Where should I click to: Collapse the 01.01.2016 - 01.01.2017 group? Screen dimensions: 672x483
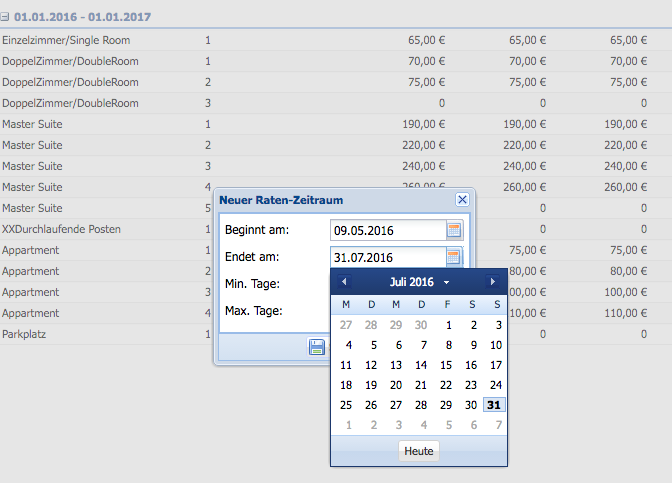tap(6, 18)
